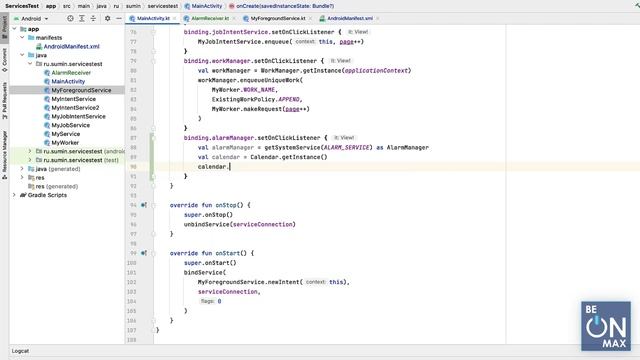Open Project panel settings gear

pyautogui.click(x=107, y=18)
